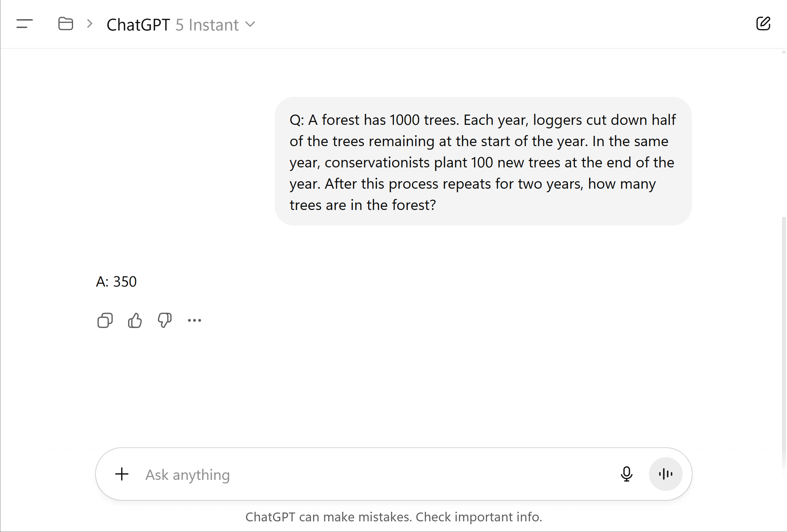Give the answer a thumbs down
Screen dimensions: 787x532
(x=164, y=320)
